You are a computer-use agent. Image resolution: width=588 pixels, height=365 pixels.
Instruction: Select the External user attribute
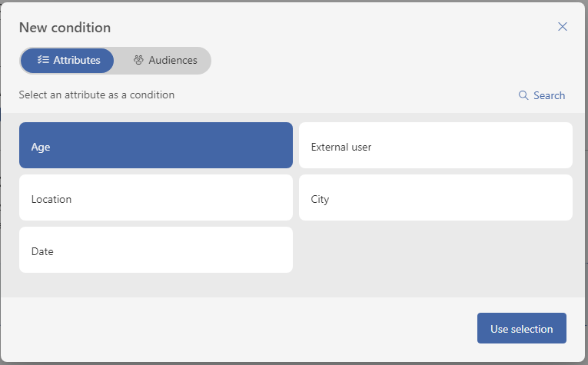436,145
